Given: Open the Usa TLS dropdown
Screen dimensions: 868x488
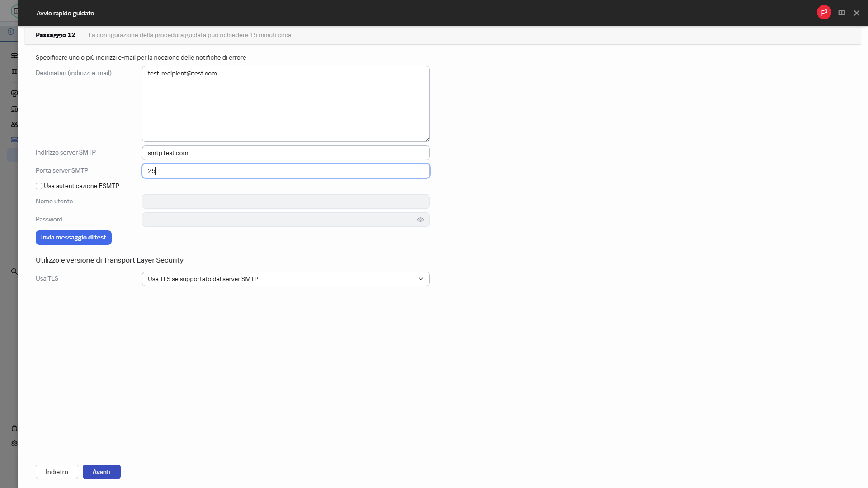Looking at the screenshot, I should click(285, 279).
